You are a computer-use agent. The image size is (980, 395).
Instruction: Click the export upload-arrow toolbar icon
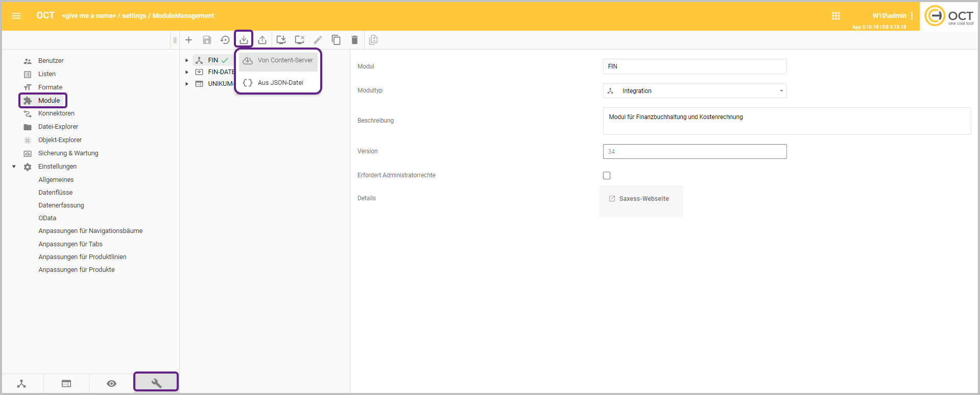(262, 40)
